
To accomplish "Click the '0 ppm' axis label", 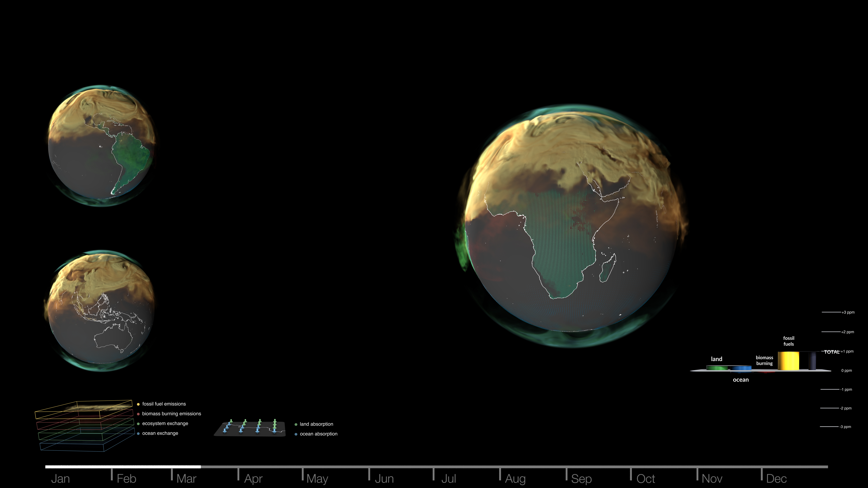I will coord(846,371).
